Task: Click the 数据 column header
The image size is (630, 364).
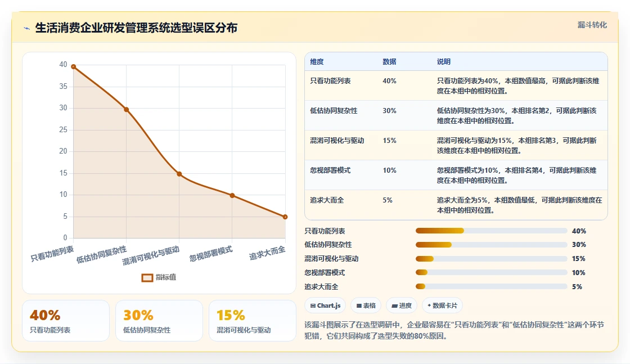Action: 389,61
